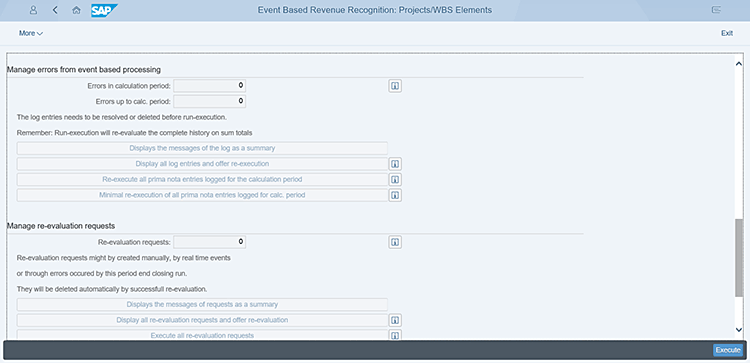Go back with the back arrow
Image resolution: width=750 pixels, height=363 pixels.
coord(55,10)
